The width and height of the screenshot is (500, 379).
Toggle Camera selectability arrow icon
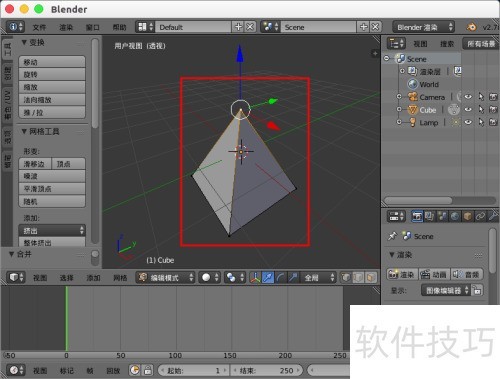pos(481,97)
